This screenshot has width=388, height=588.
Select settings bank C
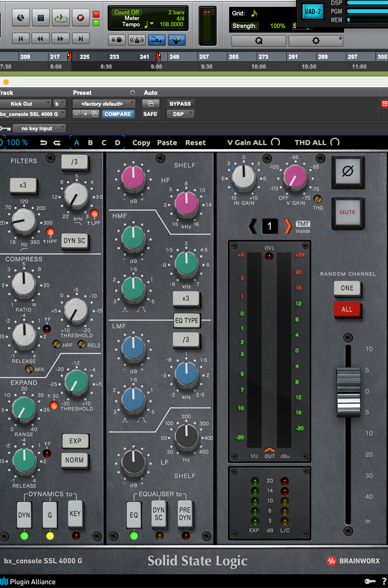click(104, 142)
